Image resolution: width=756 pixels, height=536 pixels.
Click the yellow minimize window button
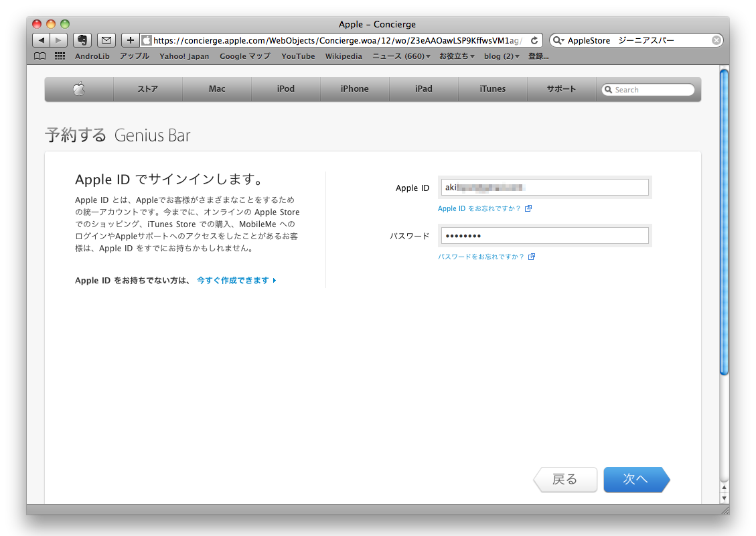point(51,23)
